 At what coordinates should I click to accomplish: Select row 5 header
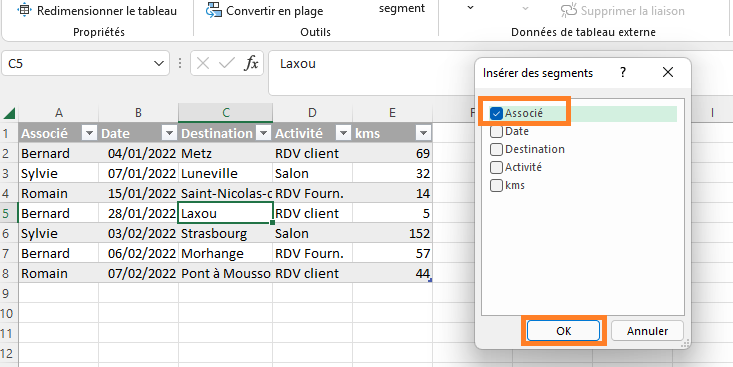(9, 213)
